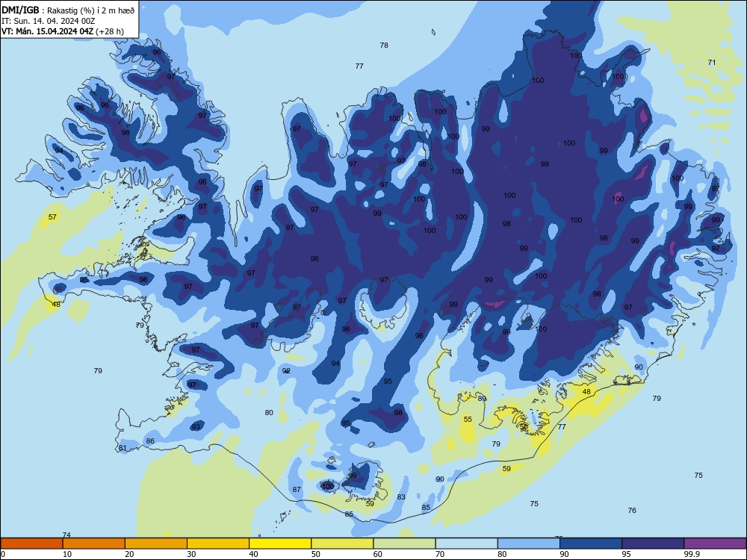This screenshot has width=747, height=560.
Task: Click the humidity value '78' over northern sea
Action: [384, 46]
